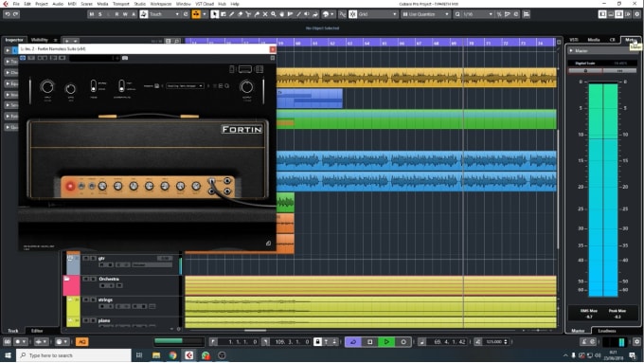The height and width of the screenshot is (363, 644).
Task: Toggle global Mute M button
Action: pyautogui.click(x=92, y=14)
